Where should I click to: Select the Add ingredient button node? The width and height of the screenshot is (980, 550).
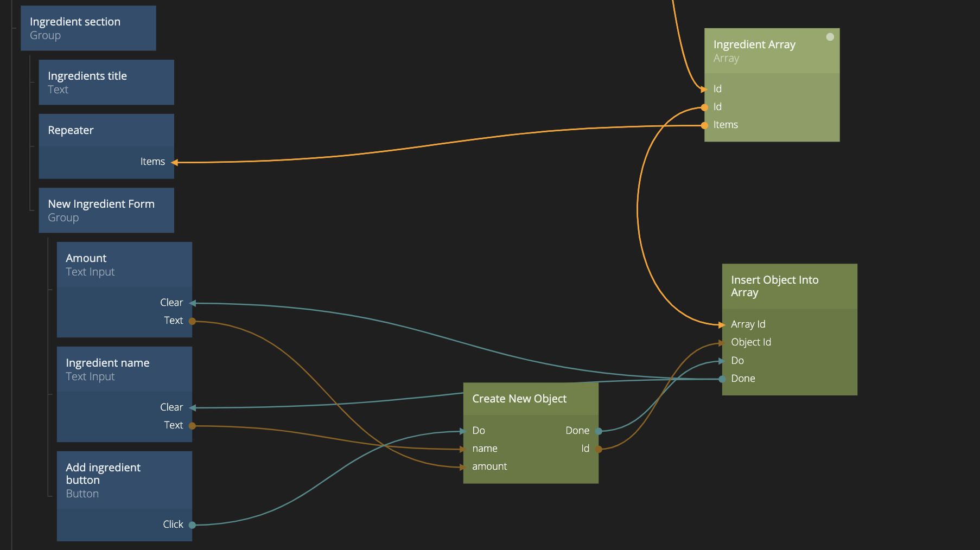click(124, 480)
